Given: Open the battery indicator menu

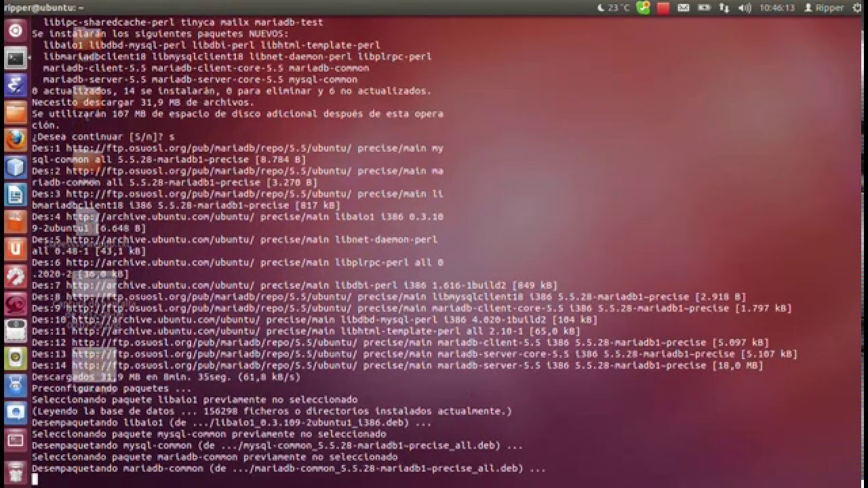Looking at the screenshot, I should tap(704, 7).
